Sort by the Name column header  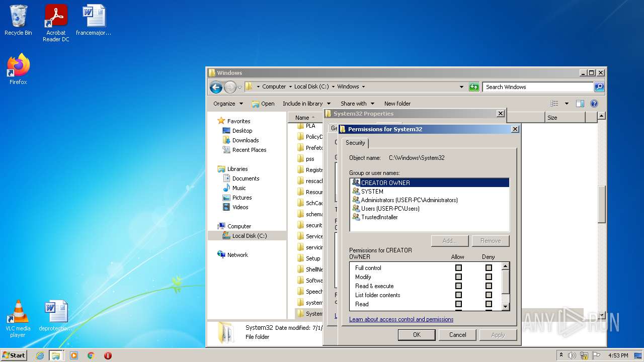pos(306,118)
